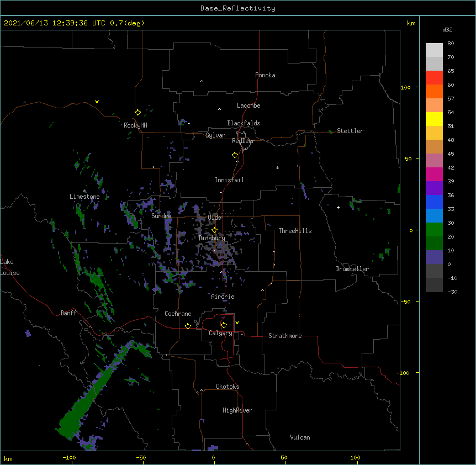Click the yellow diamond marker below Cochrane
This screenshot has height=465, width=476.
[x=188, y=326]
